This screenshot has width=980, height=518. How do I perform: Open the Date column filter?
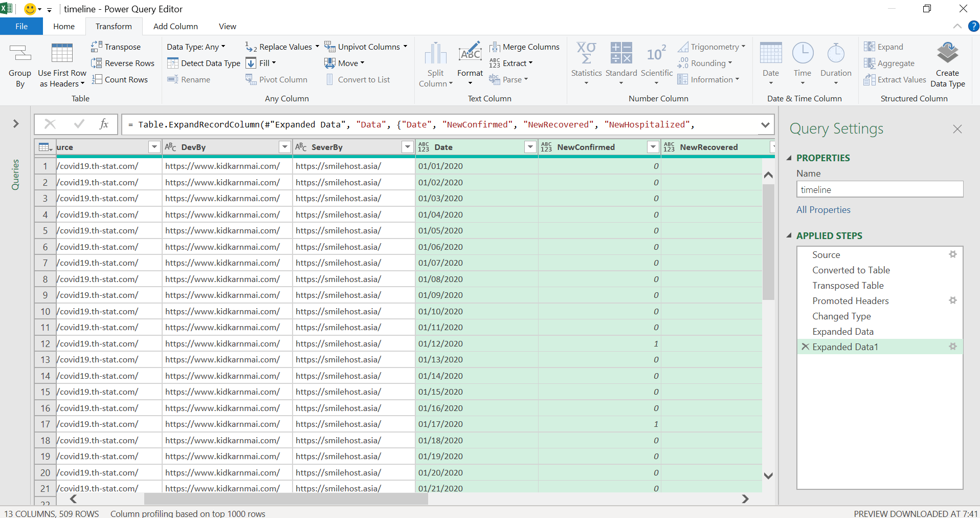point(530,147)
